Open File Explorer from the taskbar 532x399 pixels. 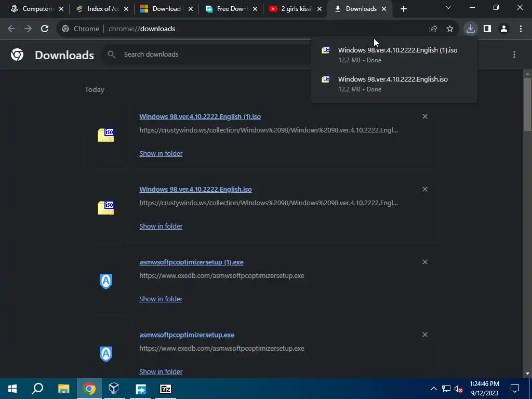click(x=63, y=389)
